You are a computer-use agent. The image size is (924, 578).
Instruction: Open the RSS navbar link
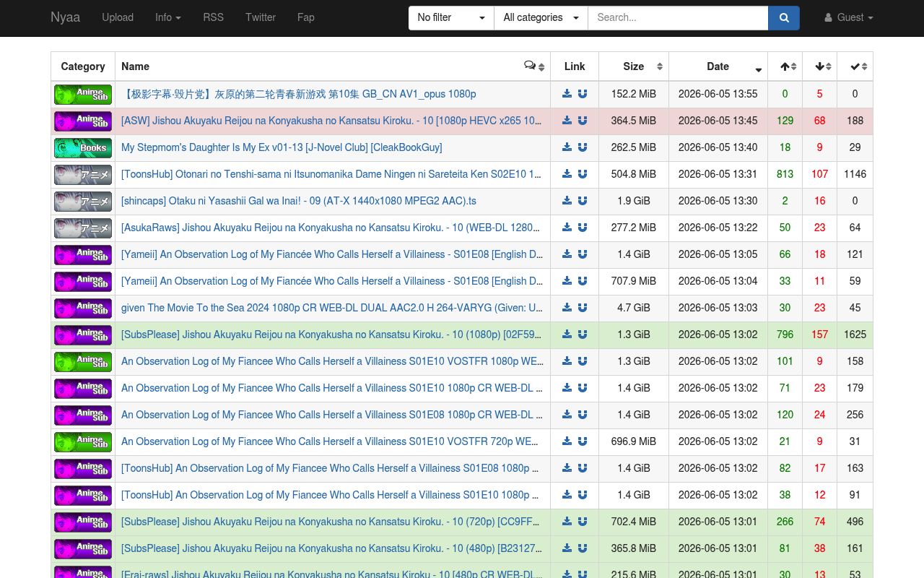[x=213, y=17]
